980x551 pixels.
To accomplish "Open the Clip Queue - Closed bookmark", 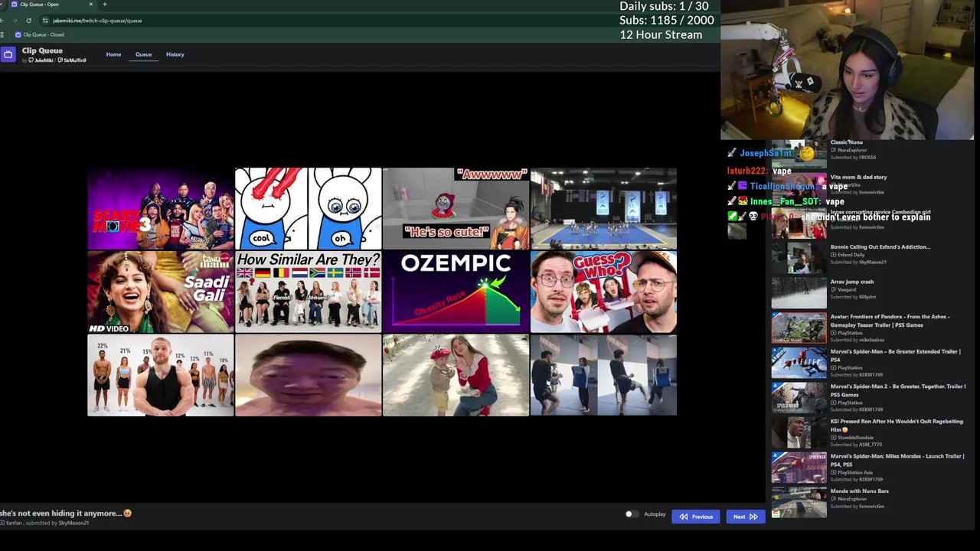I will [x=40, y=34].
